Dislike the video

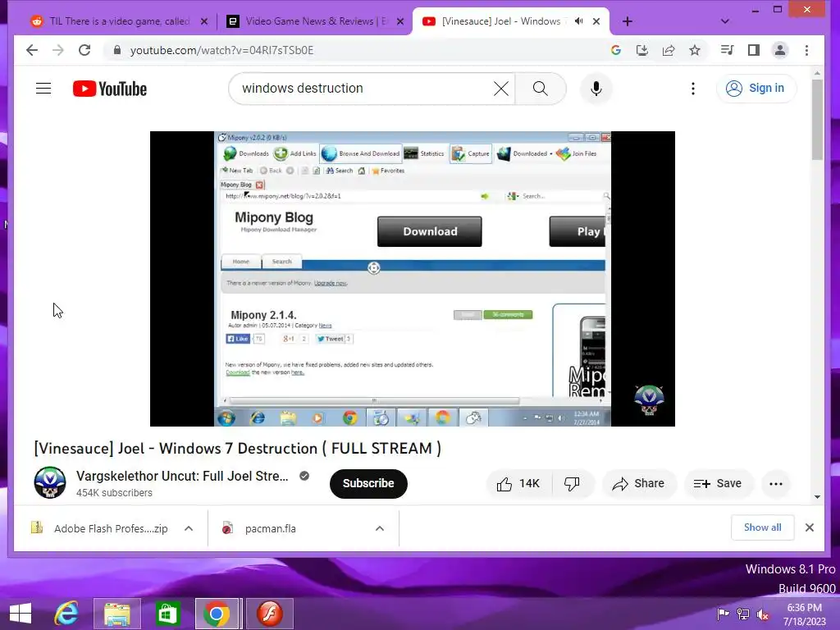click(x=572, y=484)
